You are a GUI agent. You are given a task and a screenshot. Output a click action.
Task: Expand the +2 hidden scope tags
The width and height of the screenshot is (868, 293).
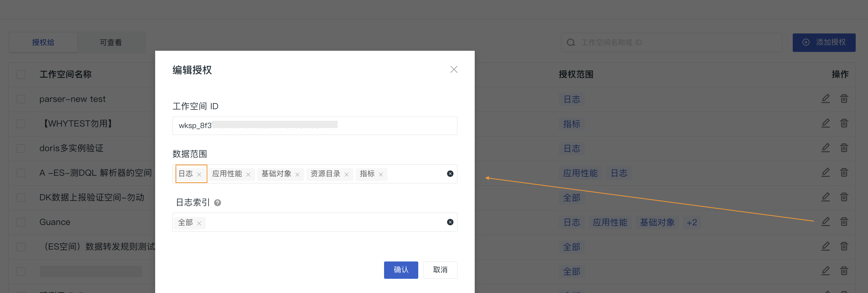pos(691,223)
